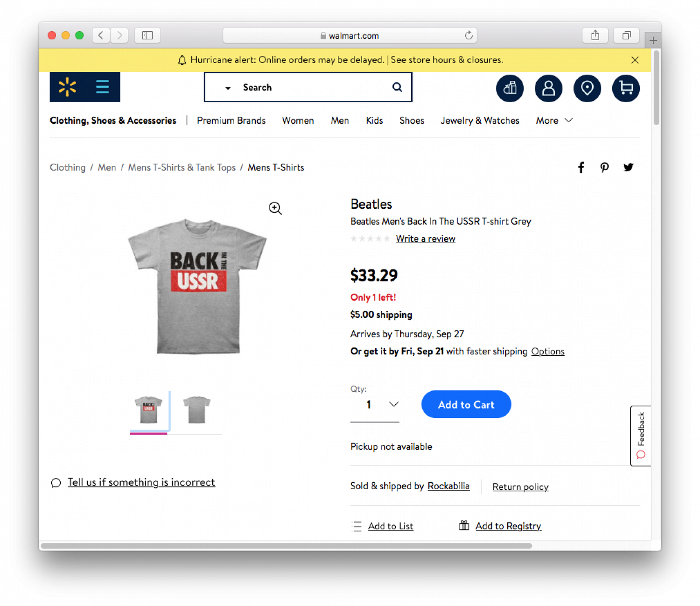Click See store hours & closures
Screen dimensions: 700x606
tap(447, 60)
